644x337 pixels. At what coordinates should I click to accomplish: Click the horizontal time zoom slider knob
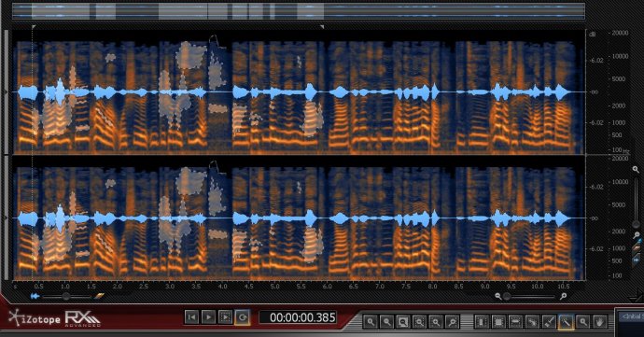tap(507, 296)
